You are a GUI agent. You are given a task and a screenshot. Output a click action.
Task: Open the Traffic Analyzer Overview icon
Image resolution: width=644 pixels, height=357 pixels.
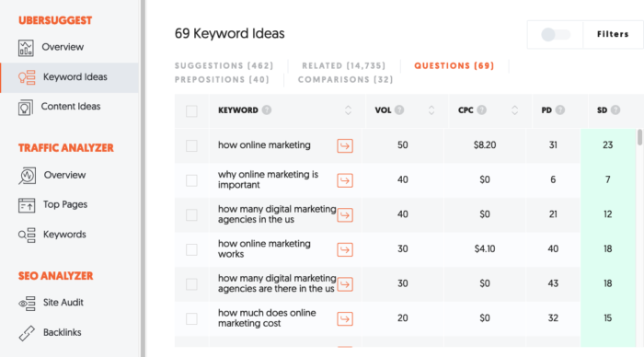coord(27,176)
